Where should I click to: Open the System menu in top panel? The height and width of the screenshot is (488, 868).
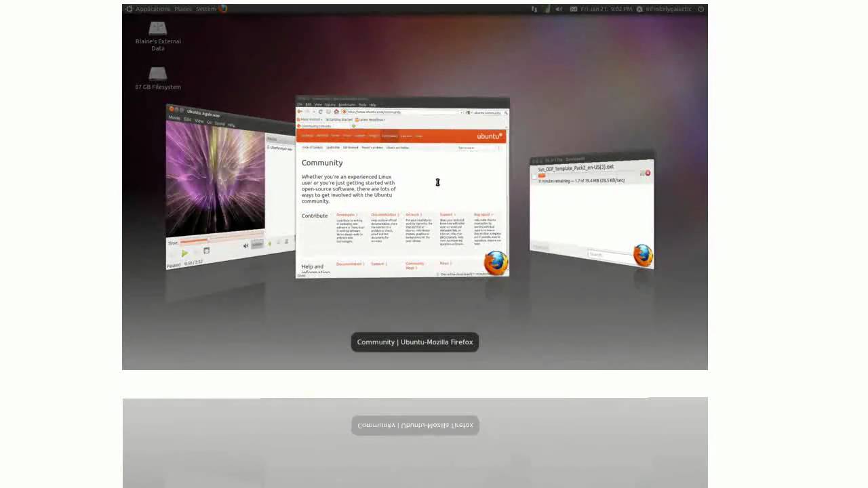click(205, 9)
